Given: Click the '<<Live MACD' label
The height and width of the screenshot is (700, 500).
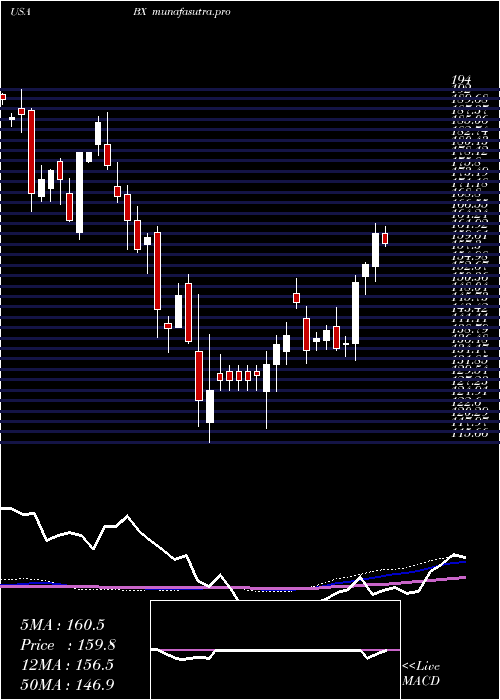Looking at the screenshot, I should point(421,674).
